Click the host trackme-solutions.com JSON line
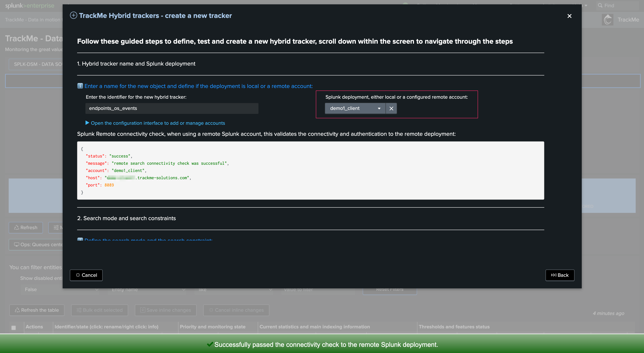Viewport: 644px width, 353px height. coord(138,178)
